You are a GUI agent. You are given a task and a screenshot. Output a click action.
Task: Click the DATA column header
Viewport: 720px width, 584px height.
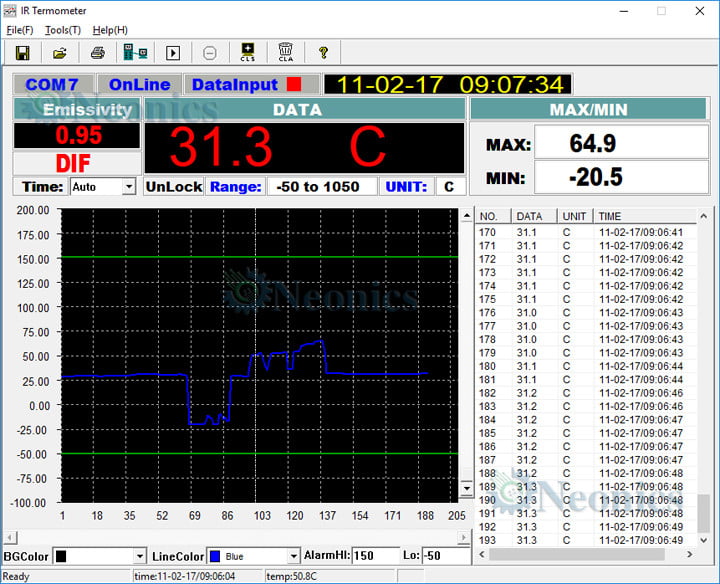pyautogui.click(x=534, y=216)
